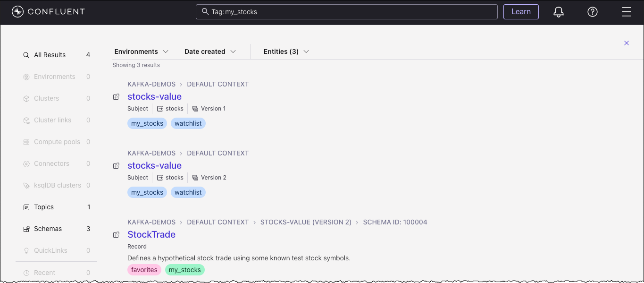Open the help question mark icon
644x283 pixels.
[592, 12]
